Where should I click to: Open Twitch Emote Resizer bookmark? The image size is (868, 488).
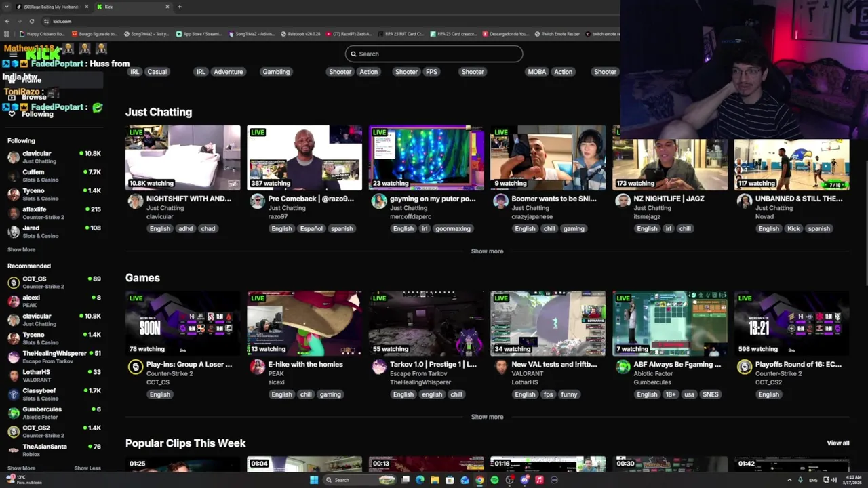click(557, 34)
